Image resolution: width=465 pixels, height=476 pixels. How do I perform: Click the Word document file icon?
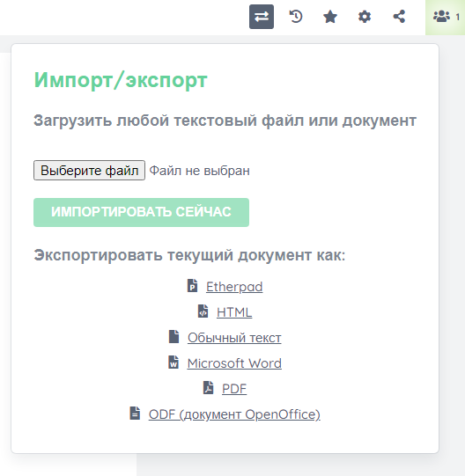[x=173, y=362]
